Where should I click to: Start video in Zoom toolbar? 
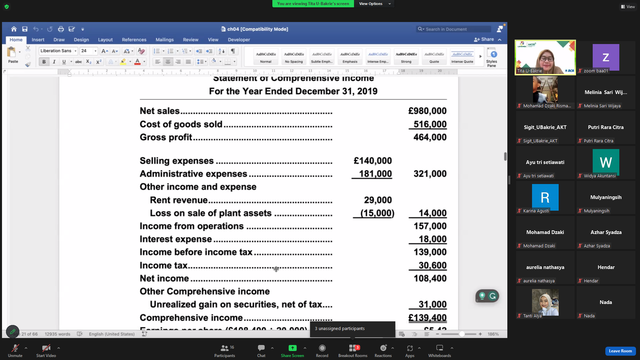click(46, 351)
